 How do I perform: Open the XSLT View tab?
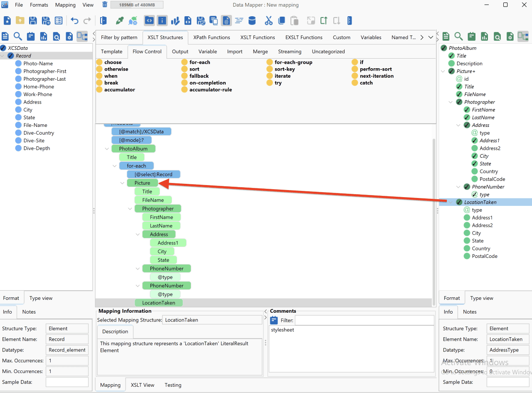(143, 385)
